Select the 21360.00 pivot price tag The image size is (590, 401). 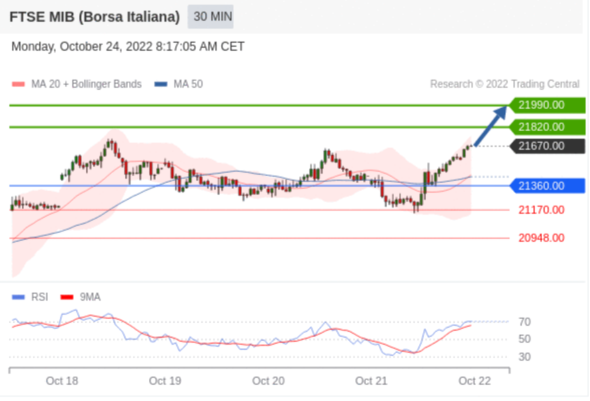click(x=547, y=186)
